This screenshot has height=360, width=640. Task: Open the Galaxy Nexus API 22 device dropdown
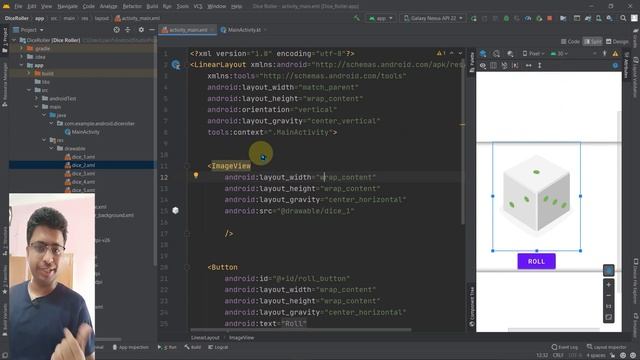point(433,18)
